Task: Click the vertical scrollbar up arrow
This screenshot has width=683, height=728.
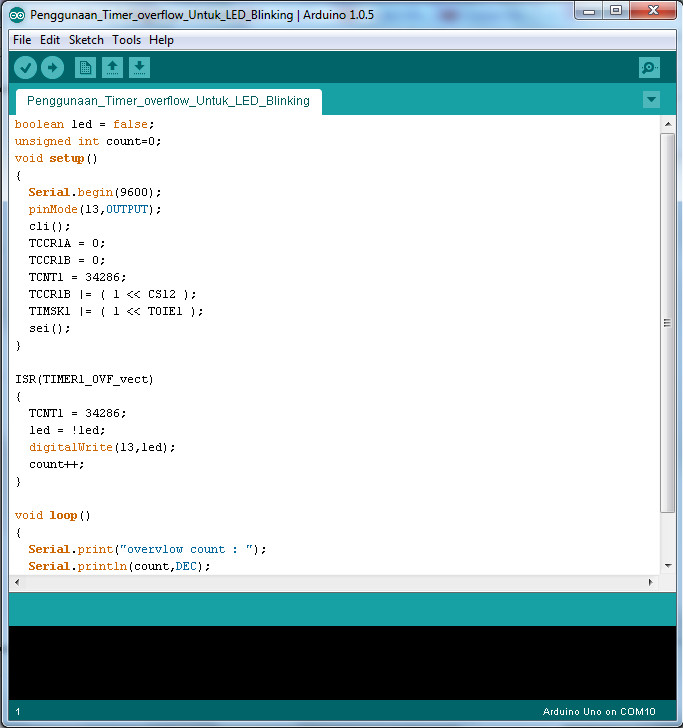Action: pyautogui.click(x=668, y=124)
